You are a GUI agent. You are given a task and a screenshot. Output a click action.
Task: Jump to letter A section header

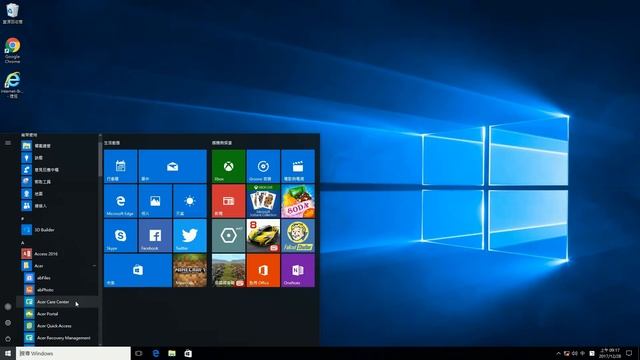click(22, 242)
